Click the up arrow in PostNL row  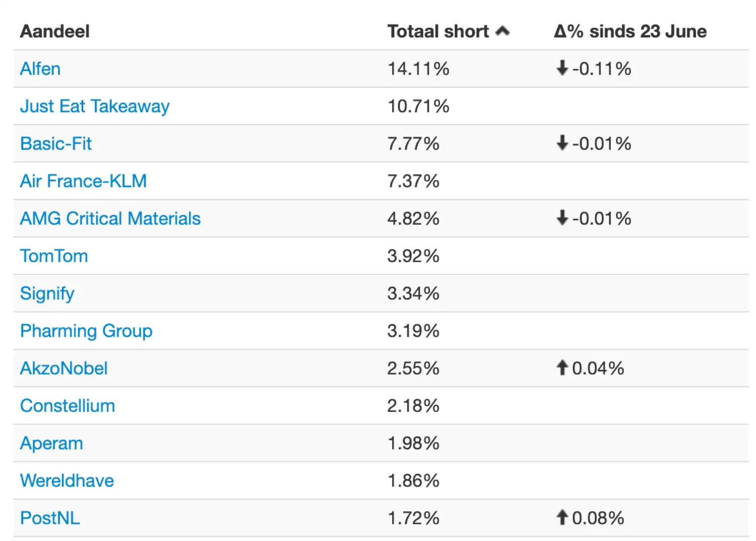562,517
